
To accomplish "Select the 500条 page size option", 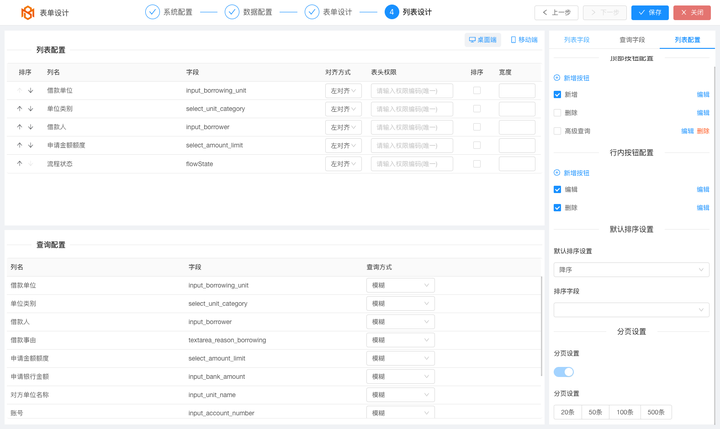I will coord(656,412).
